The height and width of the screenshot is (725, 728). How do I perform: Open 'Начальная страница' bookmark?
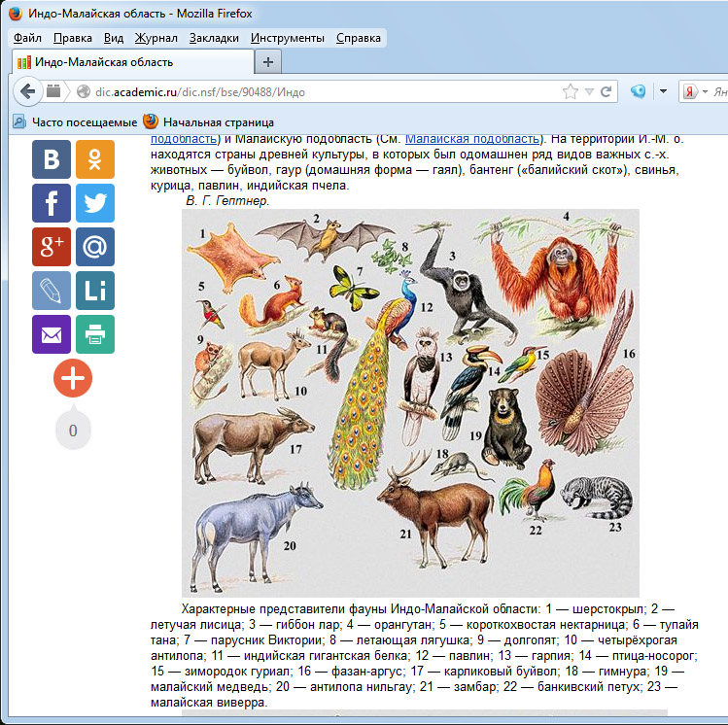pos(208,122)
